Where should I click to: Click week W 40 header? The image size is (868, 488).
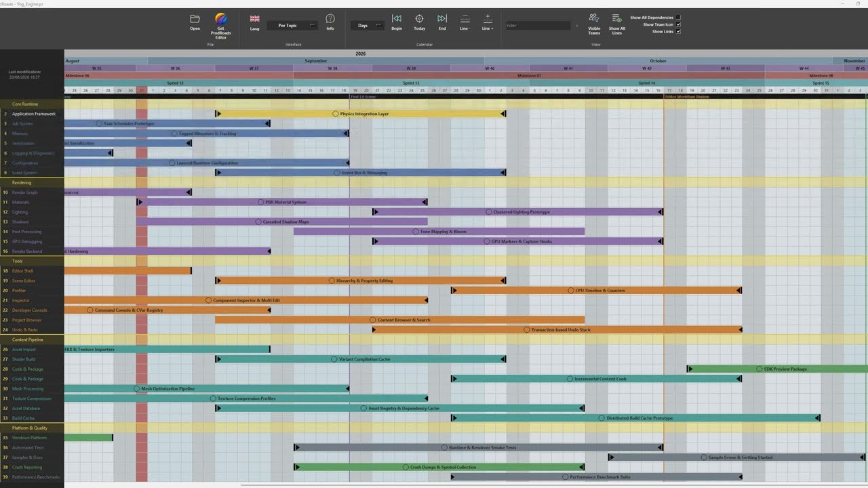coord(490,68)
